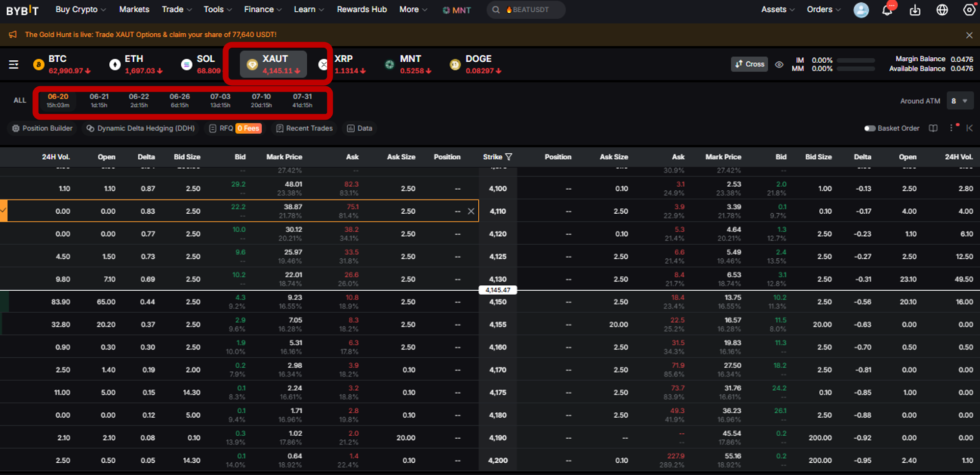This screenshot has height=475, width=980.
Task: Open the language globe icon
Action: (942, 10)
